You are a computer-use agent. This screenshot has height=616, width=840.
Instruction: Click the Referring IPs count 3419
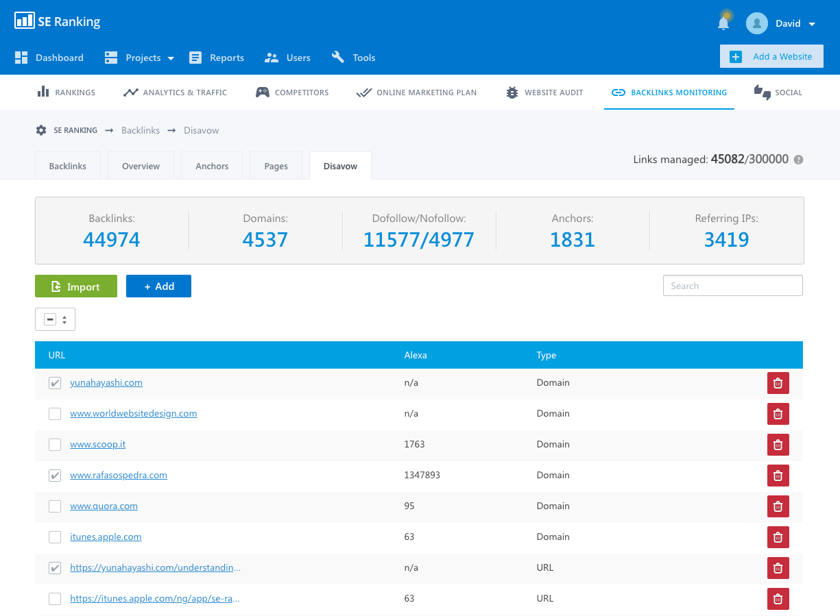726,239
